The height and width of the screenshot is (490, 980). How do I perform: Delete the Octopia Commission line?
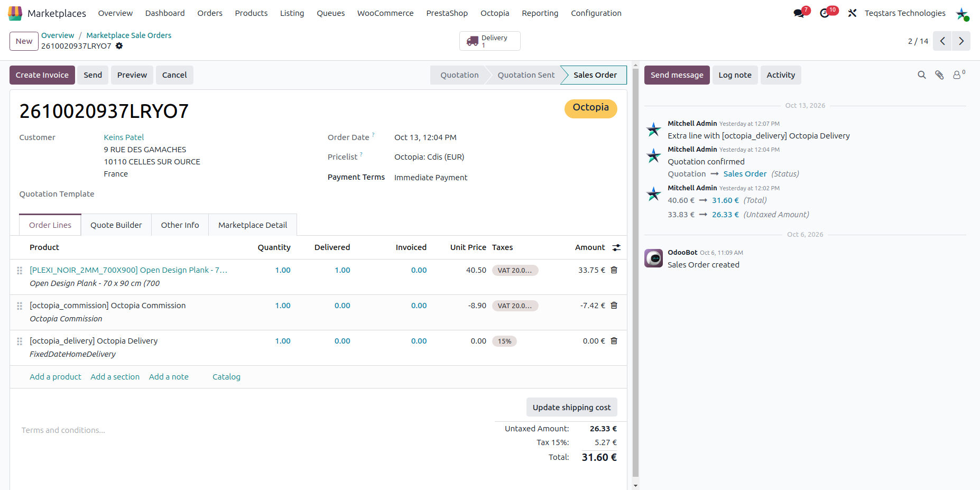coord(614,306)
